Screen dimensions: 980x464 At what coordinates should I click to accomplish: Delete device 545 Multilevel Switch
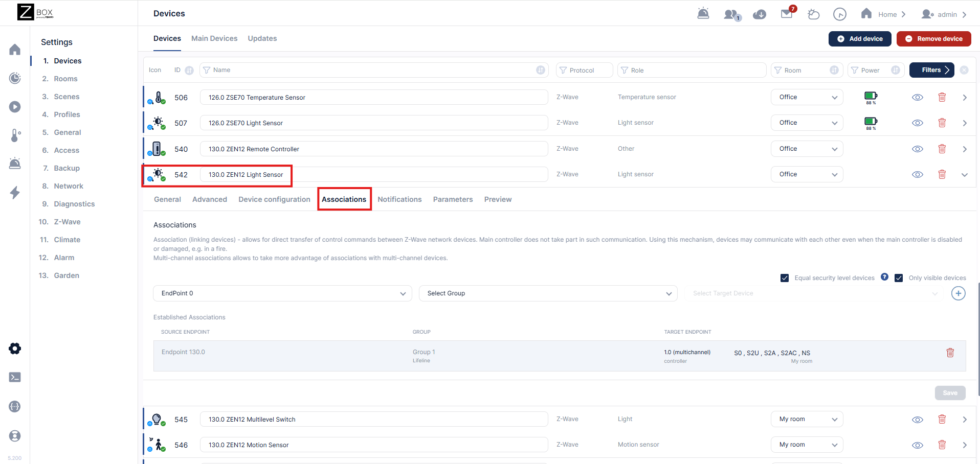coord(942,419)
